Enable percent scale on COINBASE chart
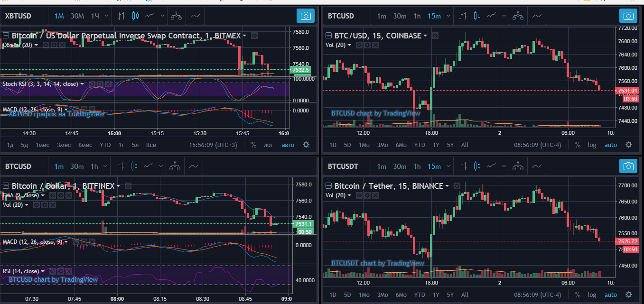The width and height of the screenshot is (644, 304). [577, 145]
